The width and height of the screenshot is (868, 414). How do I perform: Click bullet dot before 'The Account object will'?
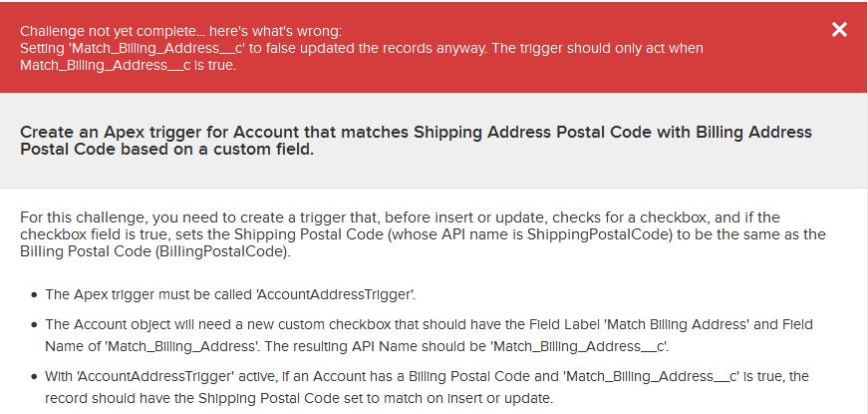[x=35, y=325]
